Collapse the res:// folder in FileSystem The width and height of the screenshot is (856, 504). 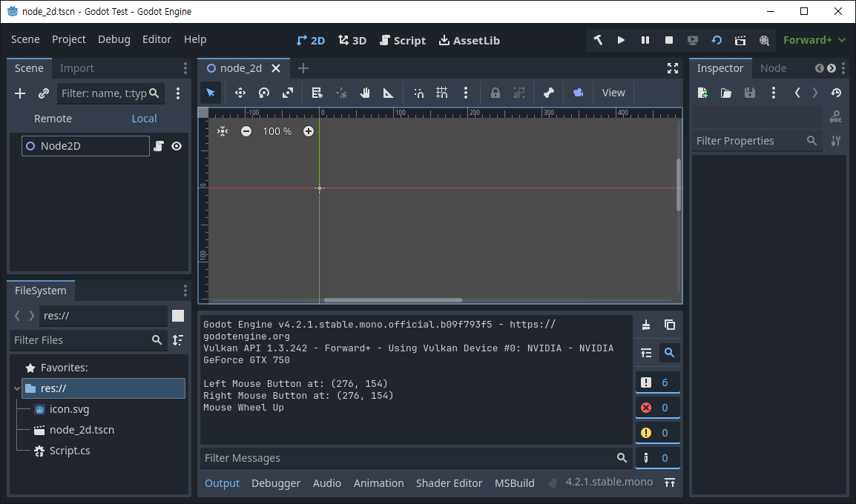pos(17,388)
